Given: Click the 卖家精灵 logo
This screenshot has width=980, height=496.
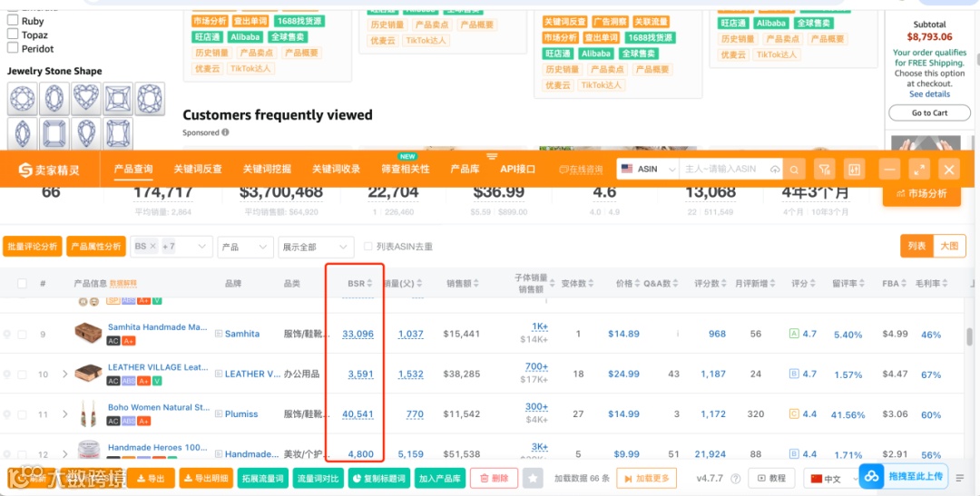Looking at the screenshot, I should (49, 170).
